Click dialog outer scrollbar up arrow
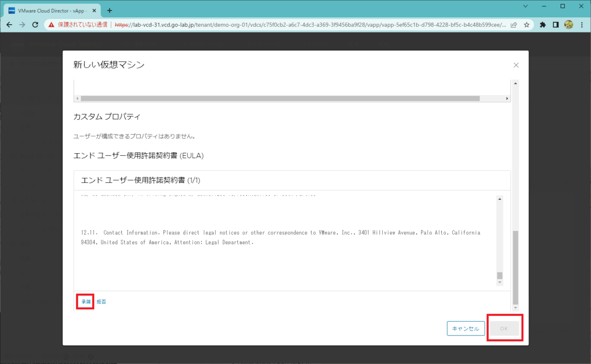This screenshot has height=364, width=591. tap(515, 83)
